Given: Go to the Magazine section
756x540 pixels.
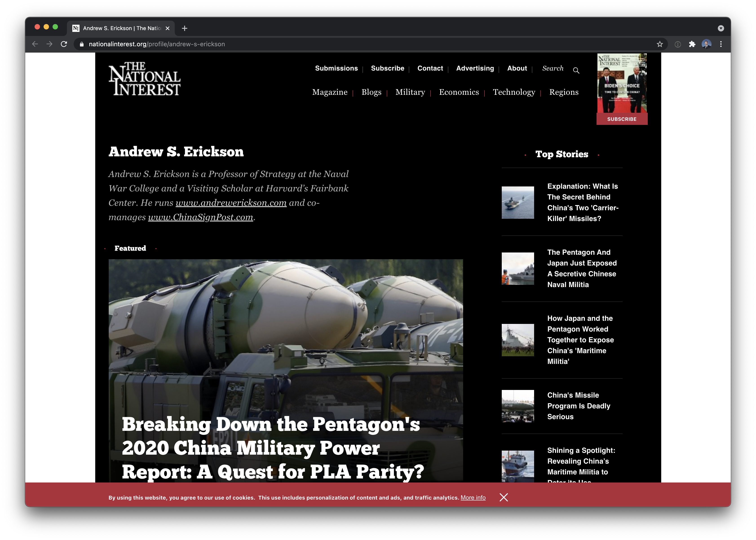Looking at the screenshot, I should 330,92.
